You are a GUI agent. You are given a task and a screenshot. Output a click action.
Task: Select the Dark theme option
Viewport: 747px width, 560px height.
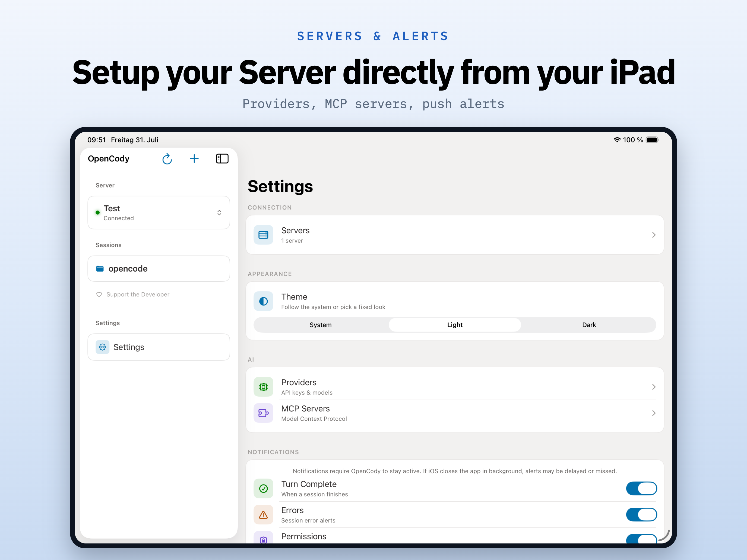click(589, 325)
